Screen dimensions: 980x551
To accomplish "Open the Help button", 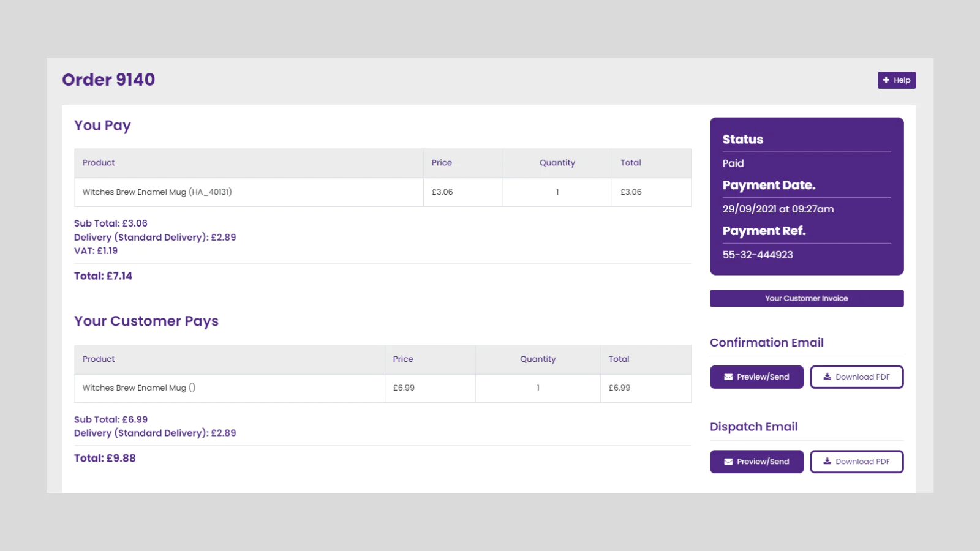I will 897,80.
